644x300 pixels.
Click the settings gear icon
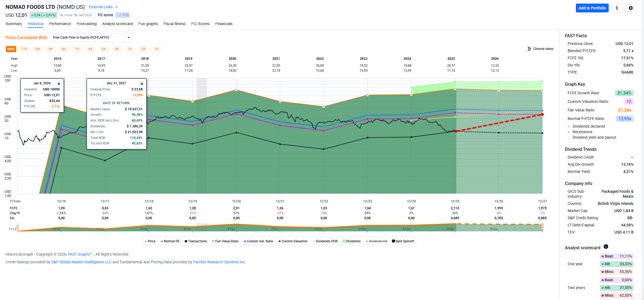point(630,8)
